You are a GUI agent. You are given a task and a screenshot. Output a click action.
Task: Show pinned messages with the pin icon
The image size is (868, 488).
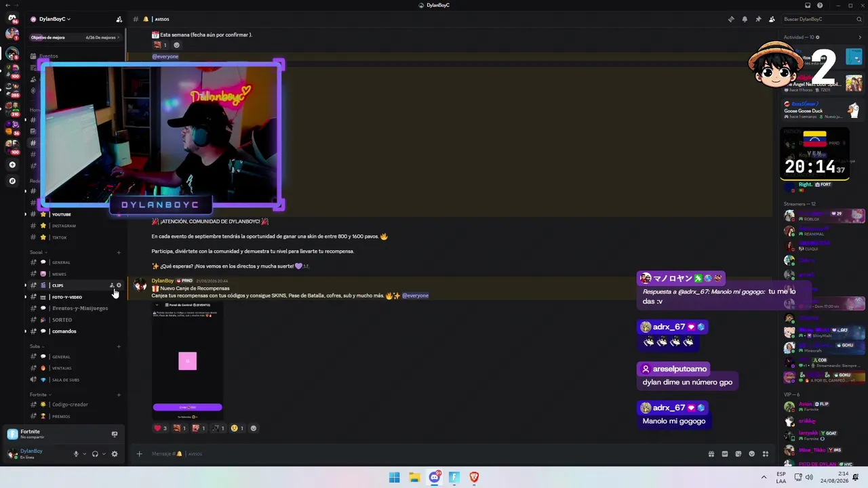point(758,19)
